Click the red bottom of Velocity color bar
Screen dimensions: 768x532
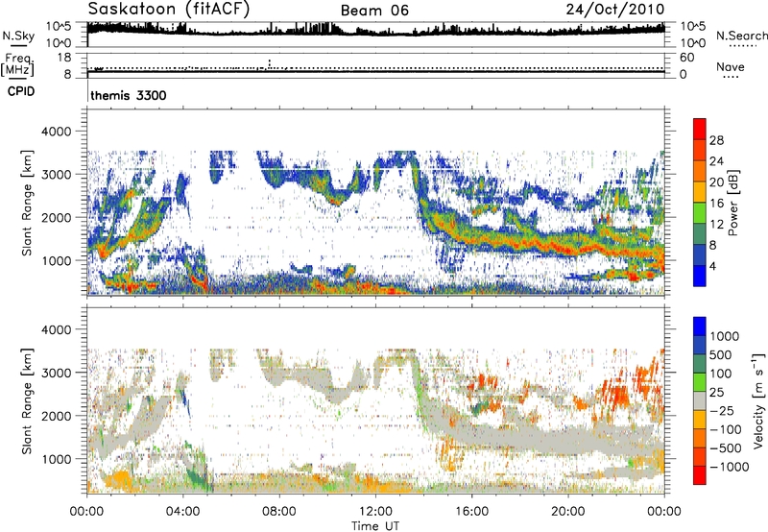pos(700,475)
